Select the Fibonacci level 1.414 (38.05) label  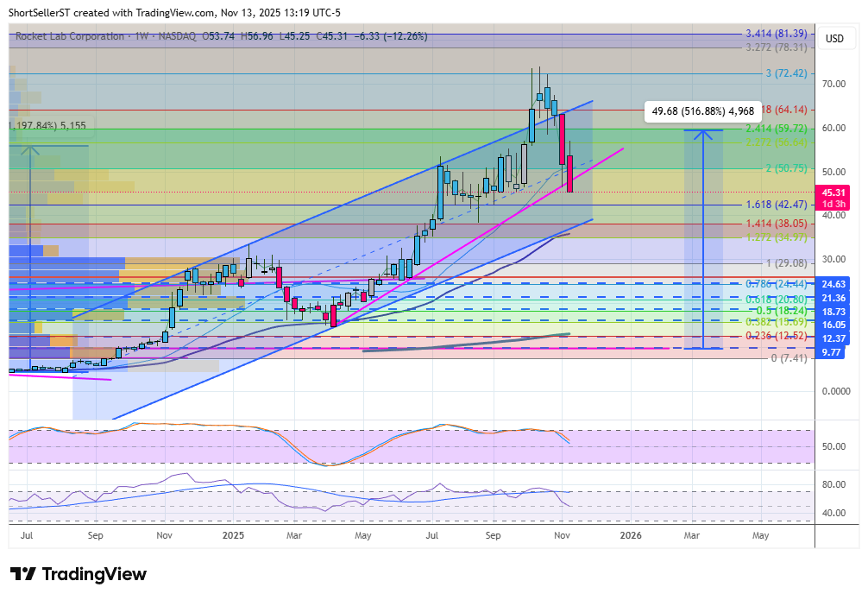click(776, 224)
